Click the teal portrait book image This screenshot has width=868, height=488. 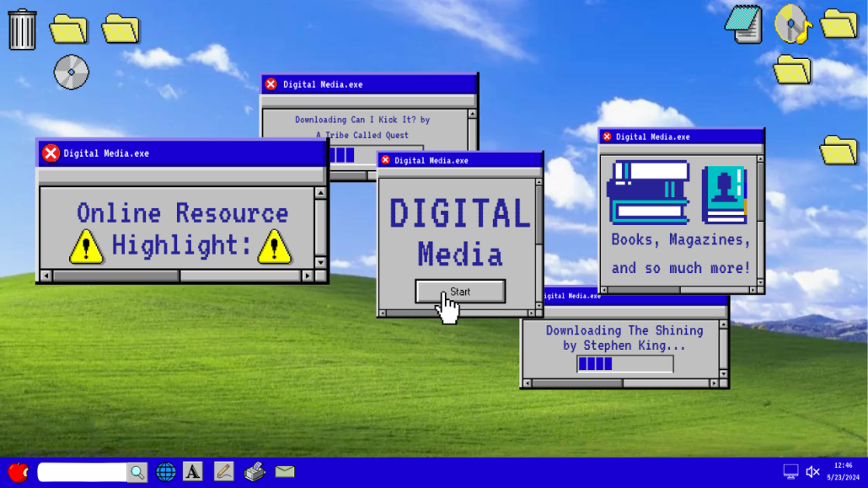tap(725, 195)
